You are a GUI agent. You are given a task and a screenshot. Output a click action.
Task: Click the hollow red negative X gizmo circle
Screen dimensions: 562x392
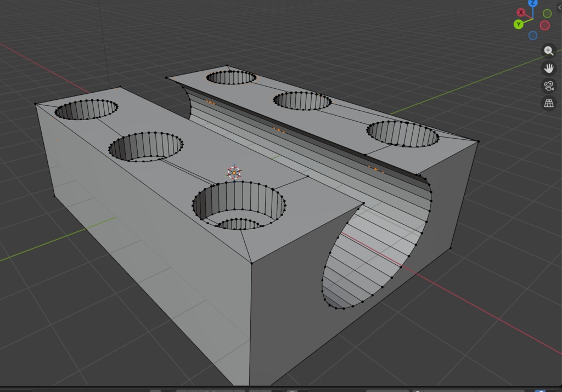pyautogui.click(x=545, y=25)
